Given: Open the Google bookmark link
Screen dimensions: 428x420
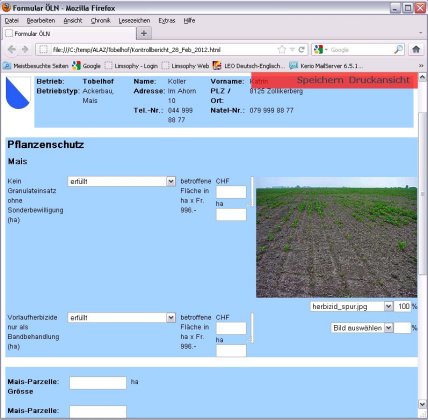Looking at the screenshot, I should click(x=86, y=66).
